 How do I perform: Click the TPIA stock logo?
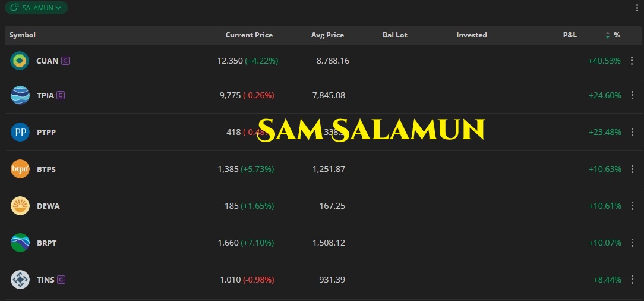tap(20, 95)
